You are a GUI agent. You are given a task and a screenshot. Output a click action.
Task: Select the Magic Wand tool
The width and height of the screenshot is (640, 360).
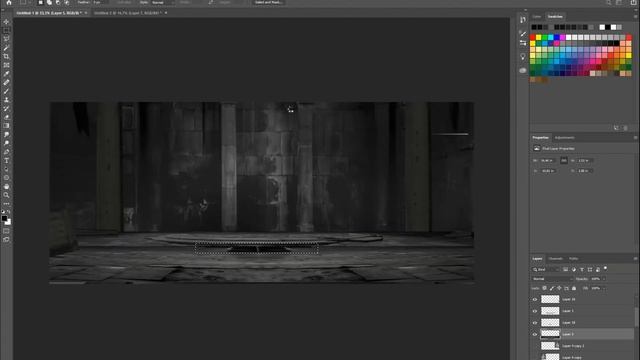click(6, 48)
